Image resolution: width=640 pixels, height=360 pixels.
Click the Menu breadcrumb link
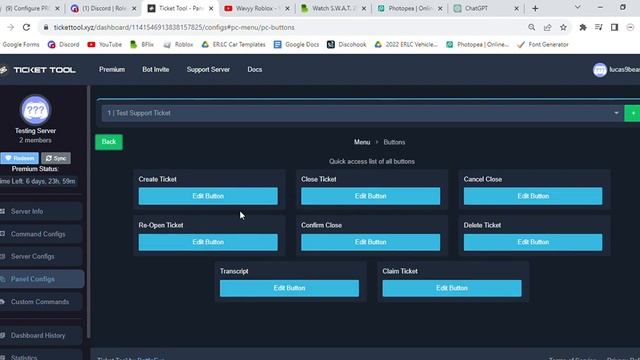pos(362,142)
